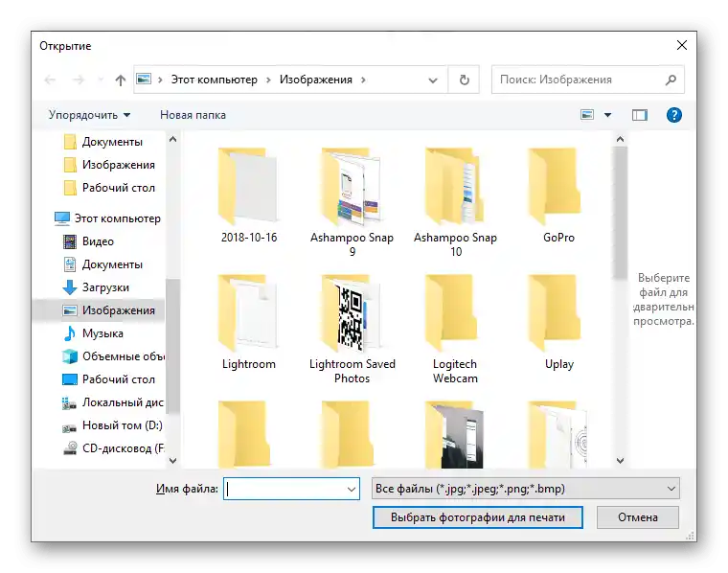The height and width of the screenshot is (573, 728).
Task: Open 'Видео' in the navigation tree
Action: point(88,241)
